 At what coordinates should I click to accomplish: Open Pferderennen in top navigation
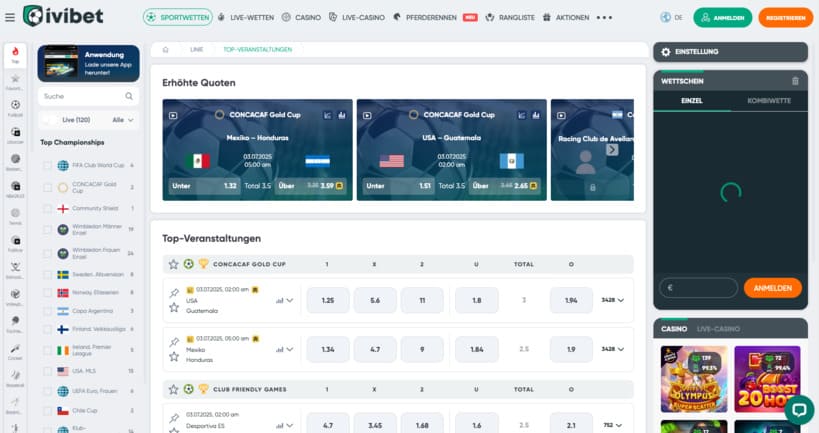[426, 17]
